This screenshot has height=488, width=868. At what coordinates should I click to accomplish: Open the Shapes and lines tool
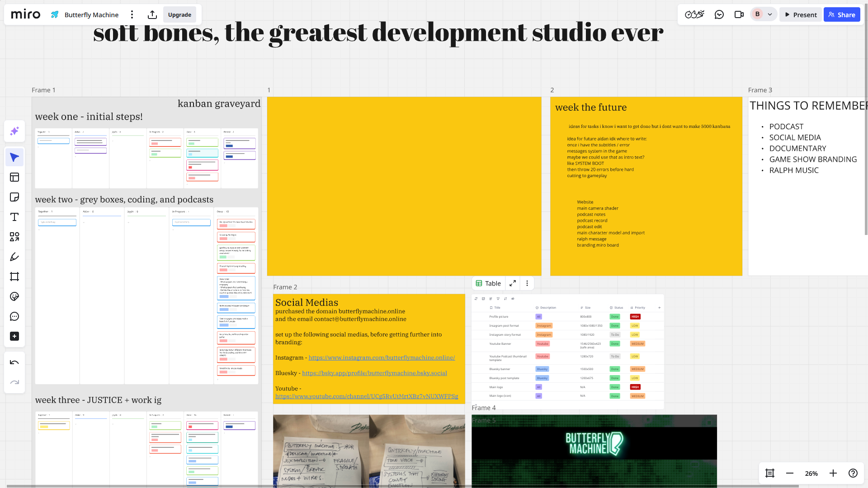[14, 237]
